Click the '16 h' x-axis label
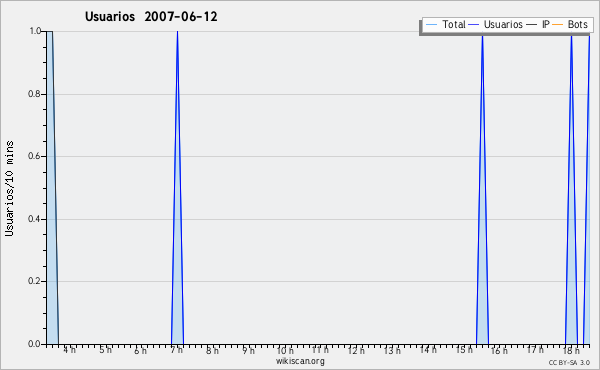The width and height of the screenshot is (600, 370). click(499, 350)
